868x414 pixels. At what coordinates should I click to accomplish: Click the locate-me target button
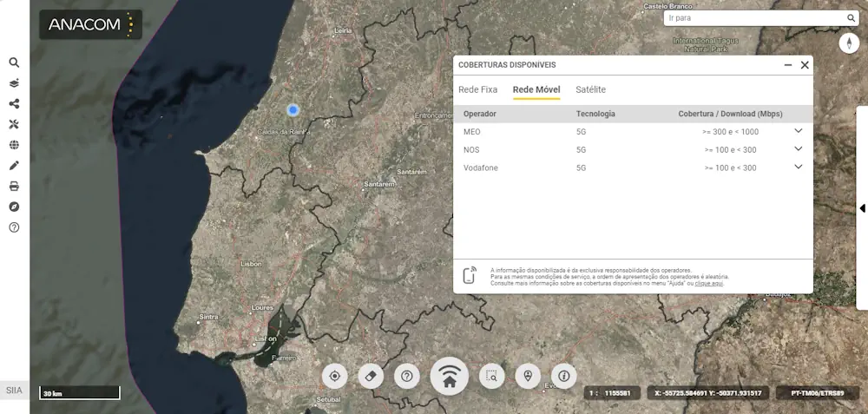coord(334,377)
